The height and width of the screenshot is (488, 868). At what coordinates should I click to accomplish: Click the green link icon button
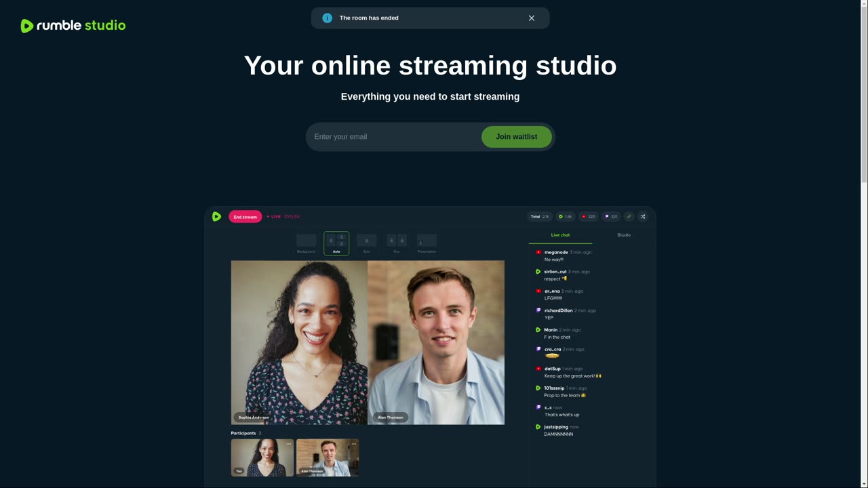(x=629, y=217)
